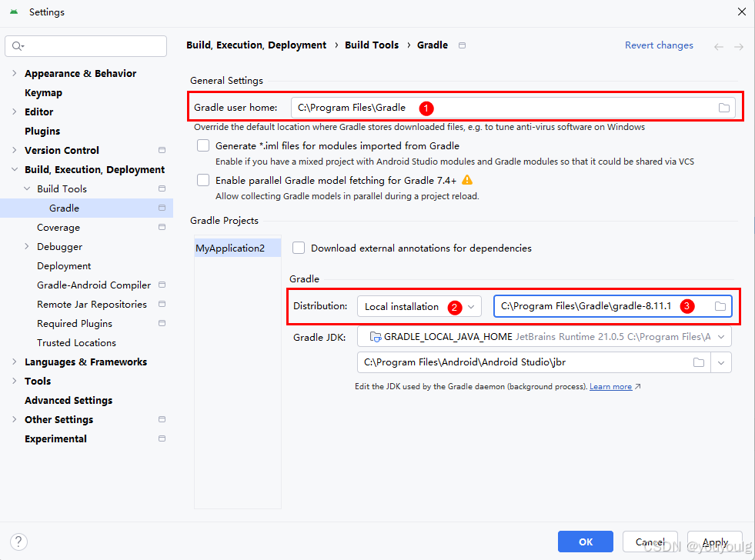
Task: Click project marker icon beside Gradle item
Action: pyautogui.click(x=162, y=208)
